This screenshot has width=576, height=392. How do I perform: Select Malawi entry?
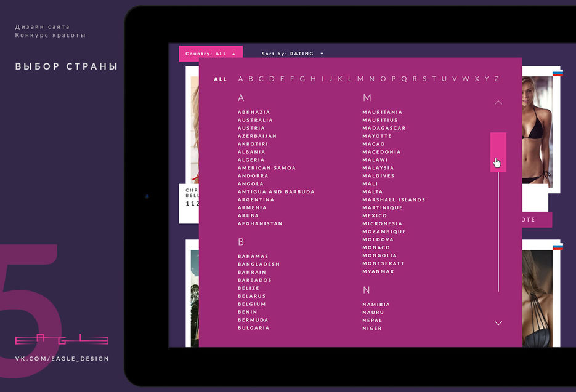375,160
